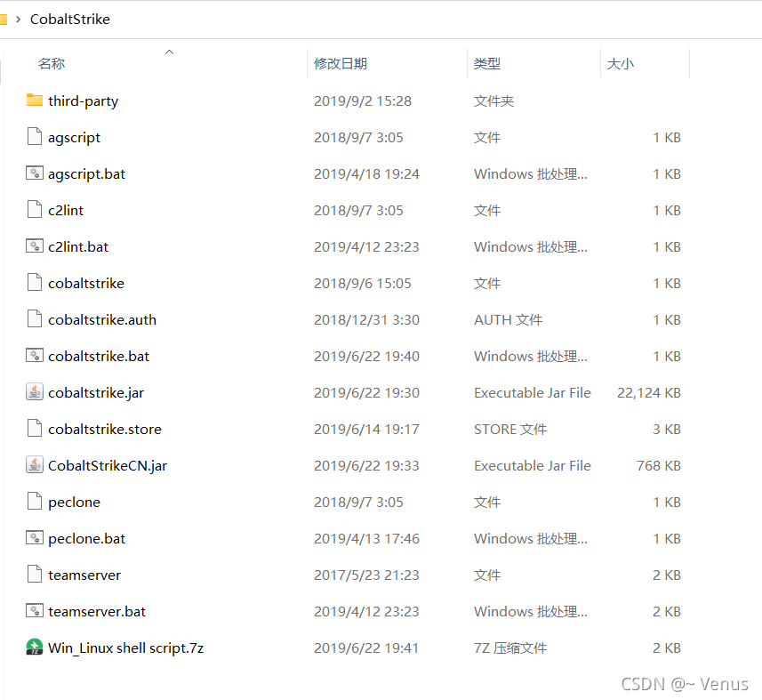Click the c2lint.bat batch file icon

coord(34,246)
